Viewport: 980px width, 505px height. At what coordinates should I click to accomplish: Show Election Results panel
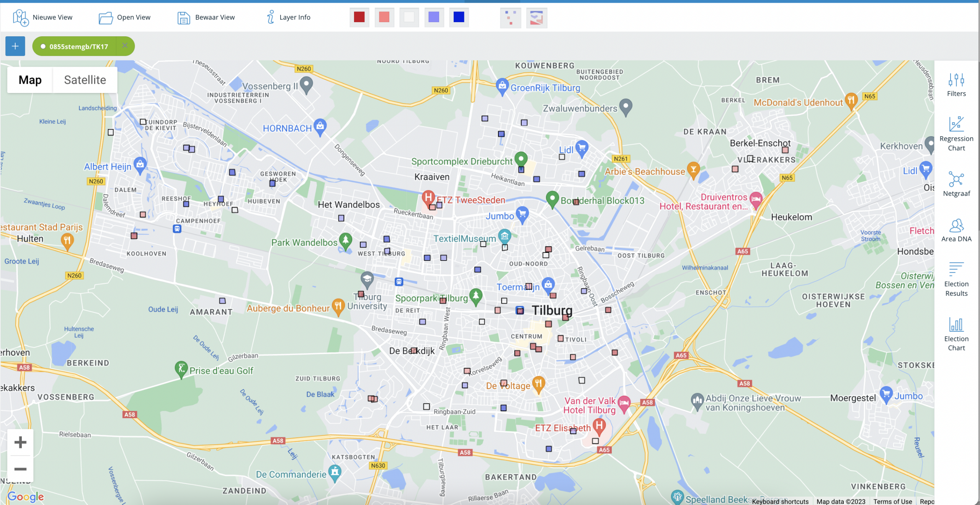click(x=956, y=279)
